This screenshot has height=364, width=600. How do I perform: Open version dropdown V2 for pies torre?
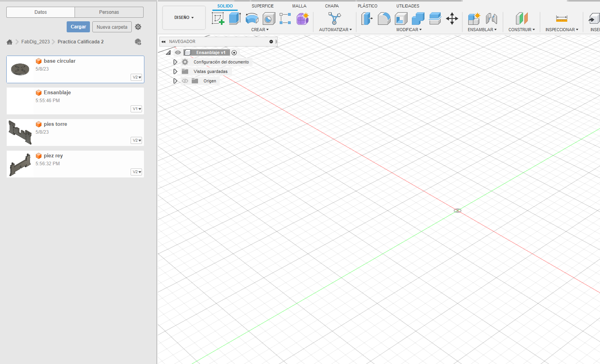136,140
